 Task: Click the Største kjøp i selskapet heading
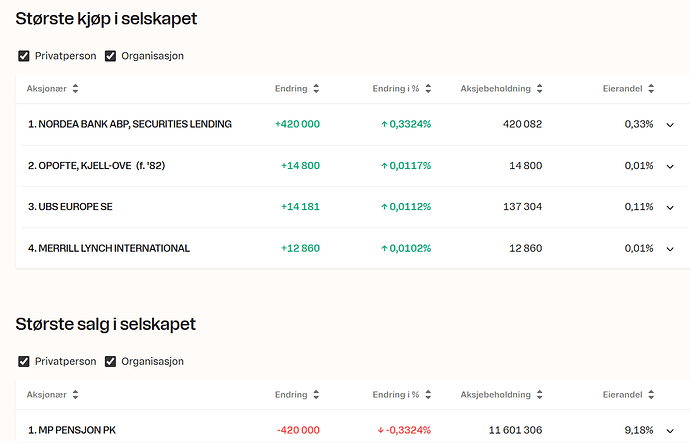coord(106,19)
